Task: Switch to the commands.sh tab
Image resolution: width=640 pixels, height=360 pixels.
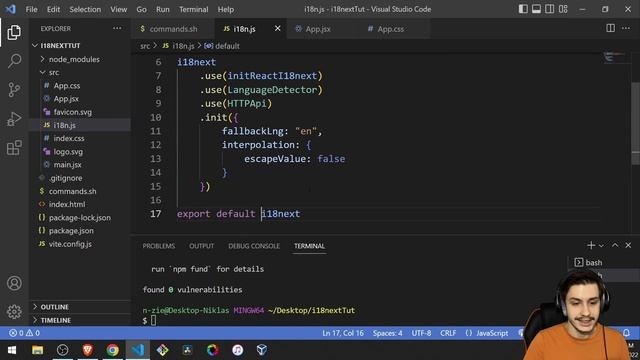Action: (173, 29)
